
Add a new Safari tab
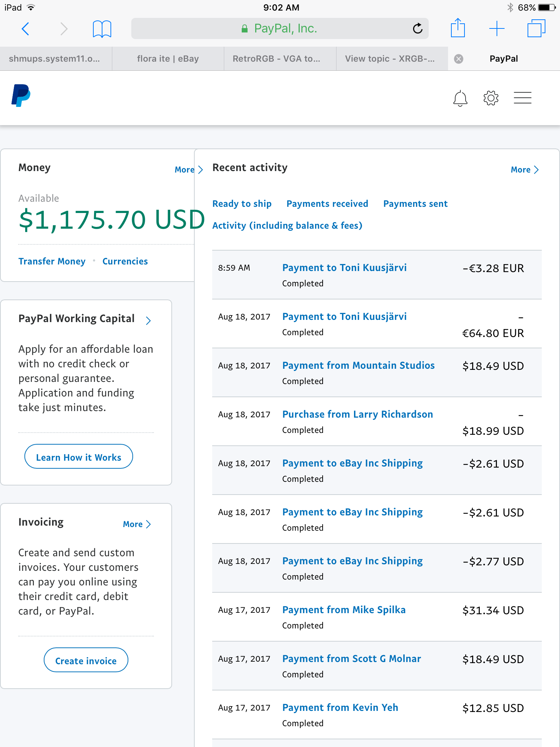tap(497, 28)
